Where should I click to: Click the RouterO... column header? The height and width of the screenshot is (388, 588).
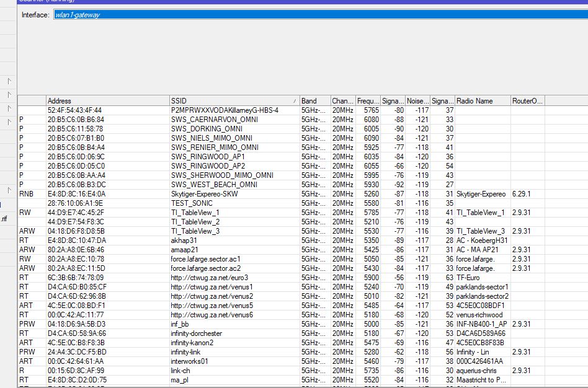pyautogui.click(x=527, y=100)
